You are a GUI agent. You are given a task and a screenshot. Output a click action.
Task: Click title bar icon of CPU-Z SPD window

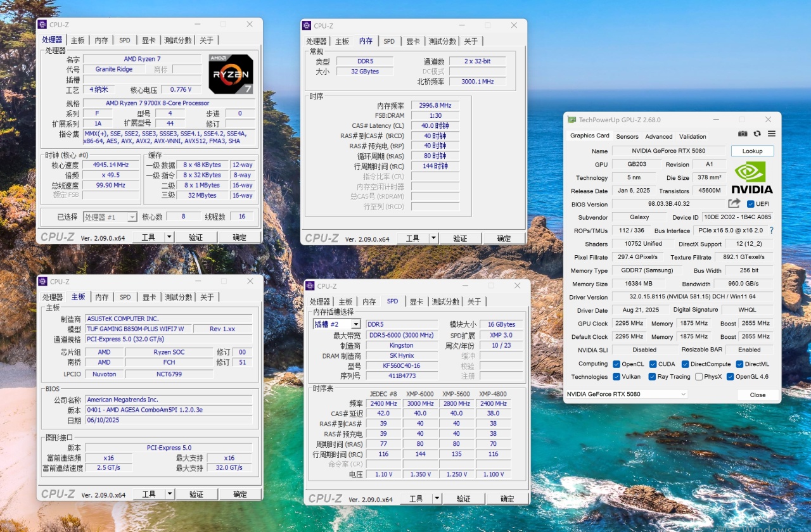point(310,286)
